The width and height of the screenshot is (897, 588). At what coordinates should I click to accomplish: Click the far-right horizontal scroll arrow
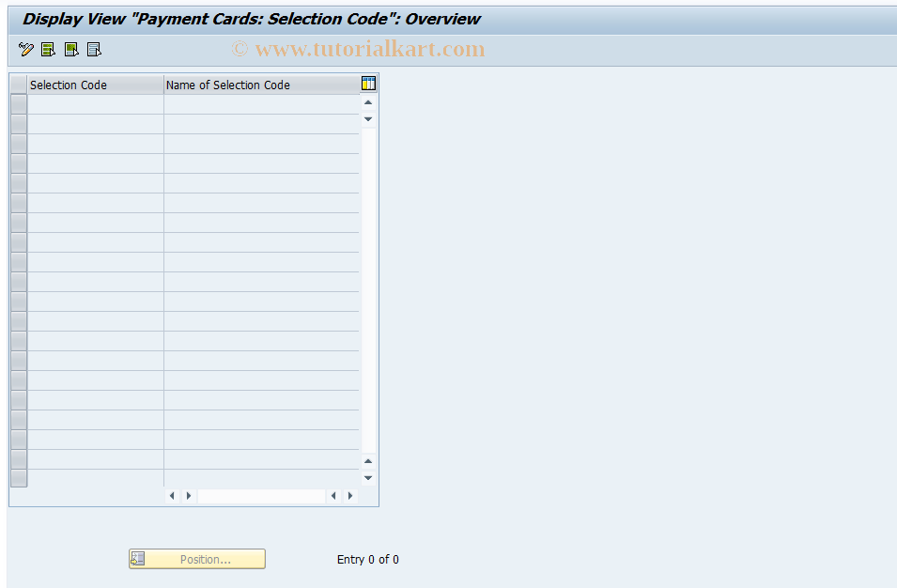(x=350, y=496)
